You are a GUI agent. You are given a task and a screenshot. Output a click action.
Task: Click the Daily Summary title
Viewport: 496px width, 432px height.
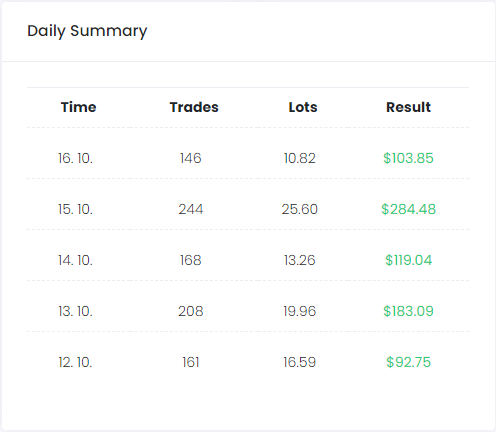87,31
